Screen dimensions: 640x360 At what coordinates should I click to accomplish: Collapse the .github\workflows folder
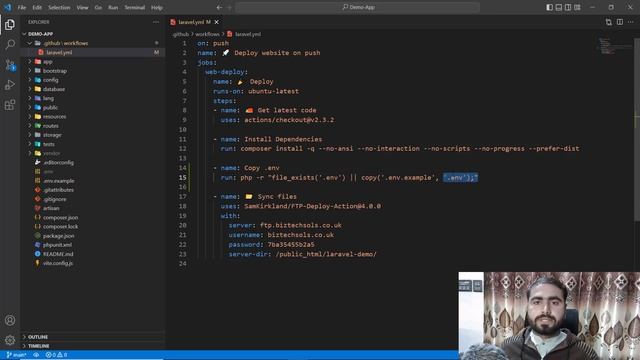(92, 43)
